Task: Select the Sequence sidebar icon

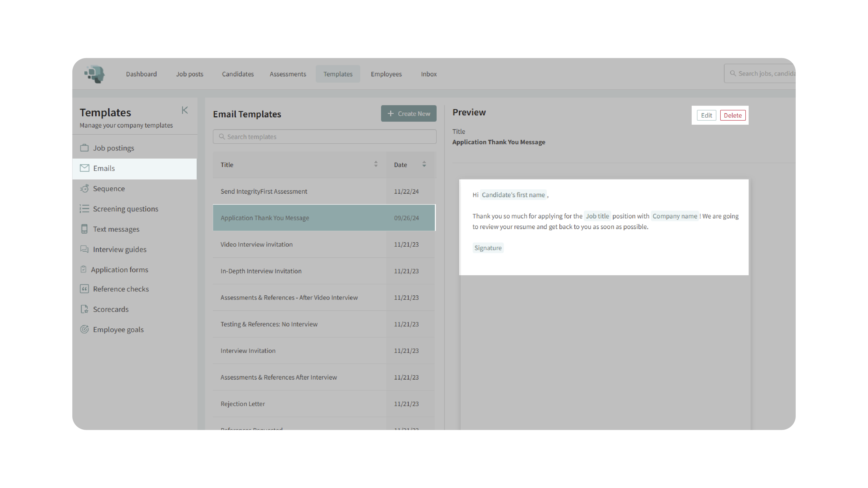Action: pyautogui.click(x=84, y=189)
